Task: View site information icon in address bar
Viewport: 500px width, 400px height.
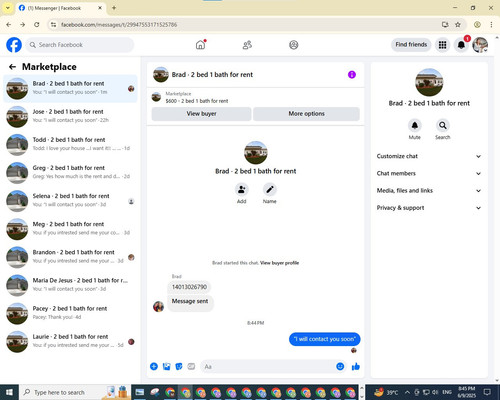Action: pyautogui.click(x=53, y=25)
